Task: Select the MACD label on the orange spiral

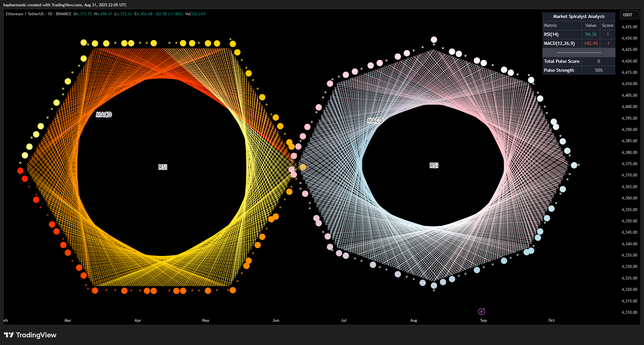Action: click(x=104, y=115)
